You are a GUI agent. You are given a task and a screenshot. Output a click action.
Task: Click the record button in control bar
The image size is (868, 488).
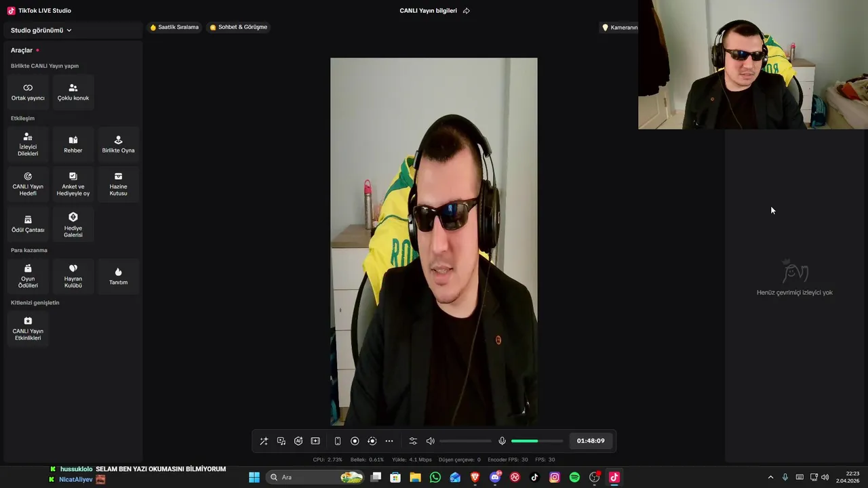click(355, 441)
